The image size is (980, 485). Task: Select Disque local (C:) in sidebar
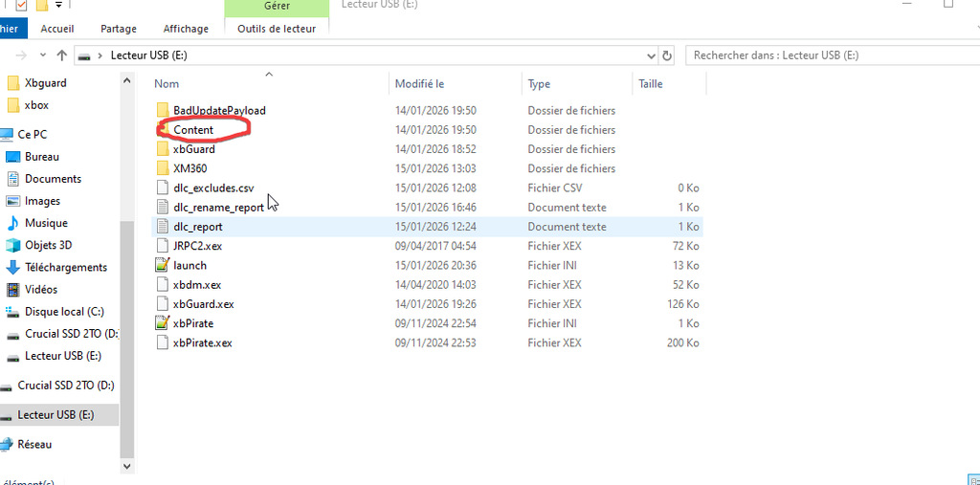(64, 312)
